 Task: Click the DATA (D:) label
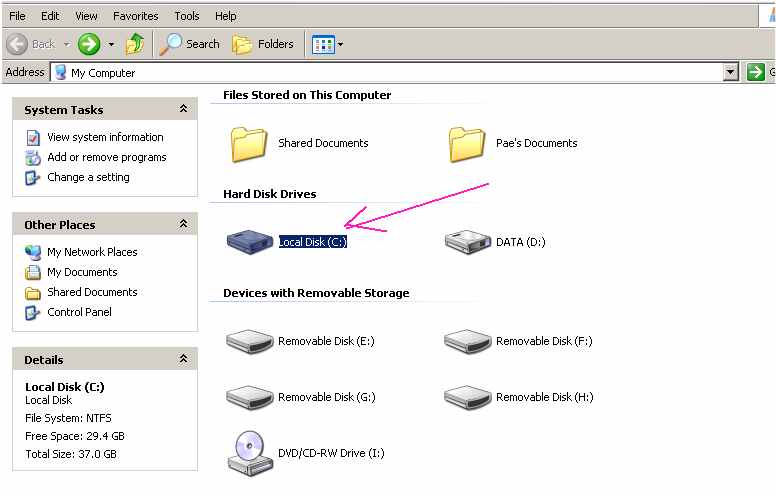[x=521, y=242]
